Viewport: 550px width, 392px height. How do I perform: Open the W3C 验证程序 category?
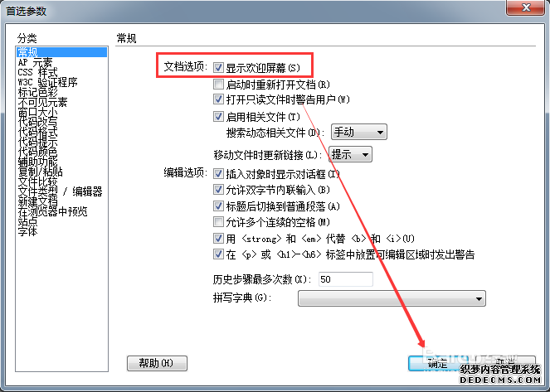pyautogui.click(x=47, y=82)
